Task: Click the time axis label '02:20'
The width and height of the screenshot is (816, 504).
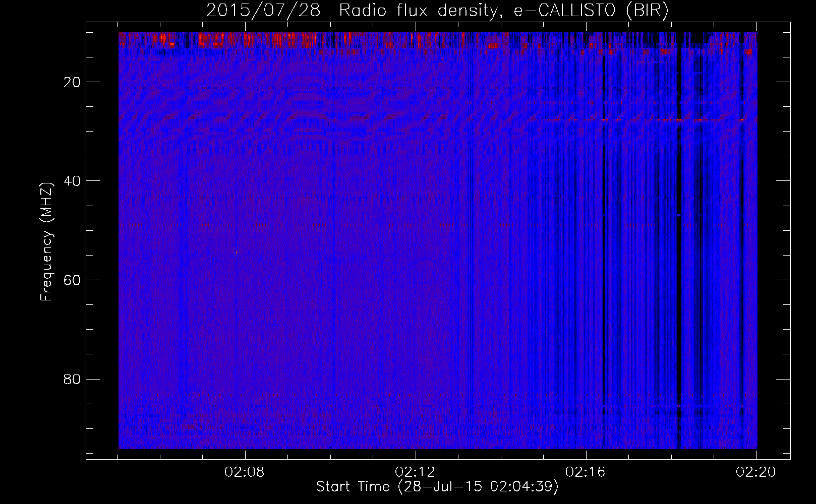Action: click(756, 472)
